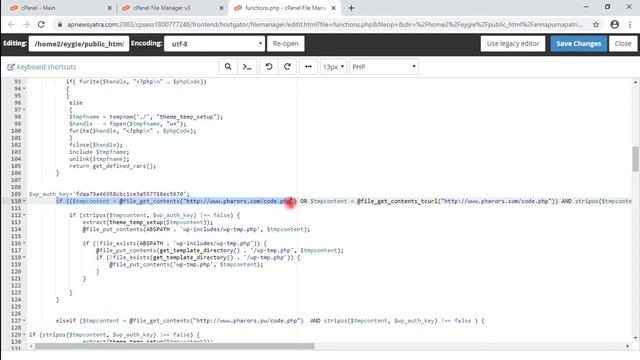The width and height of the screenshot is (640, 360).
Task: Click the horizontal scrollbar thumb
Action: [x=174, y=346]
